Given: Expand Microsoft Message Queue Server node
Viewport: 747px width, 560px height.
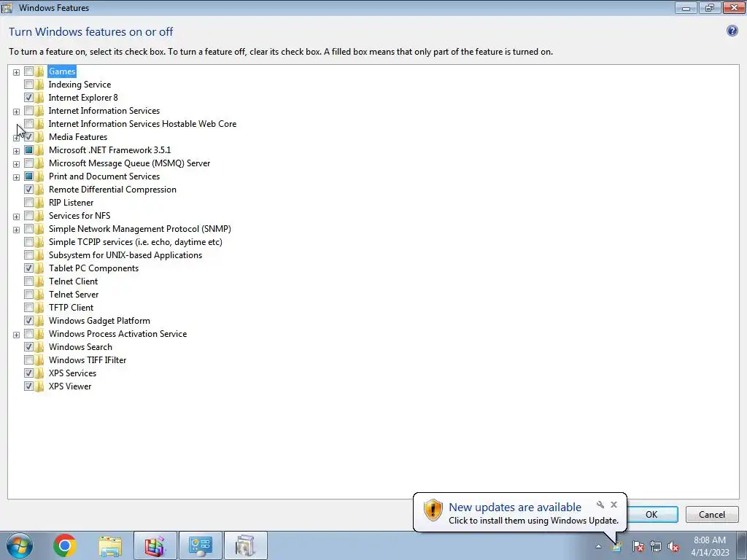Looking at the screenshot, I should [x=16, y=164].
